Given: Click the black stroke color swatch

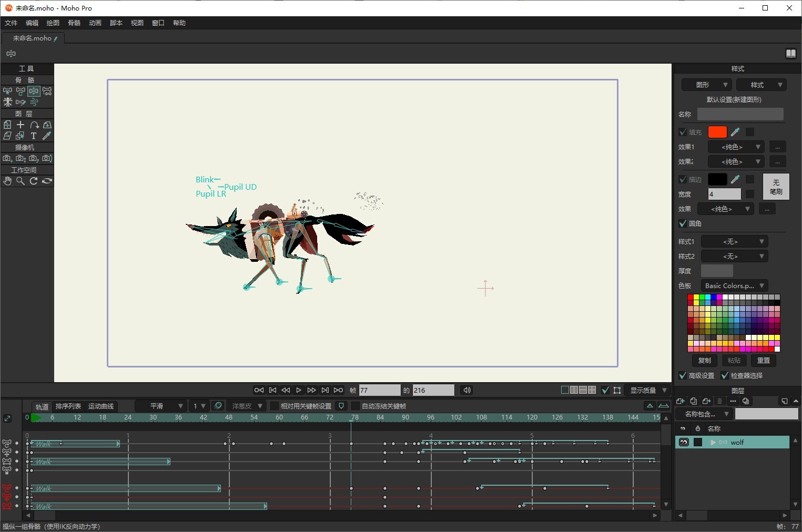Looking at the screenshot, I should (717, 179).
